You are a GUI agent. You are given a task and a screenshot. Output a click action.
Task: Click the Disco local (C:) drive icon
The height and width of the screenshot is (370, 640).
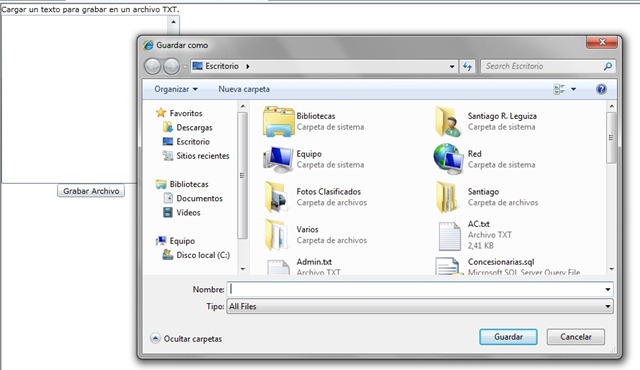[168, 255]
